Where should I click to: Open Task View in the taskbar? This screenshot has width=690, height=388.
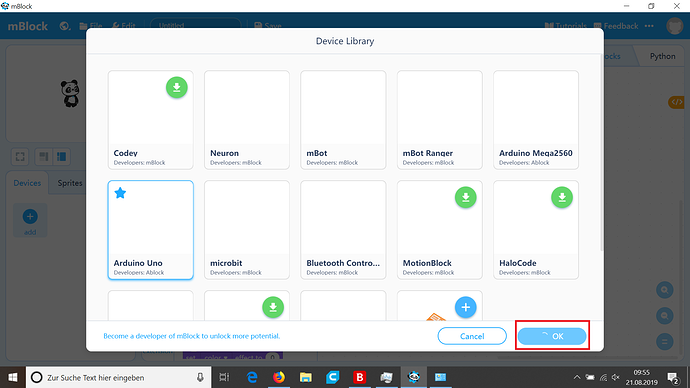pyautogui.click(x=224, y=377)
